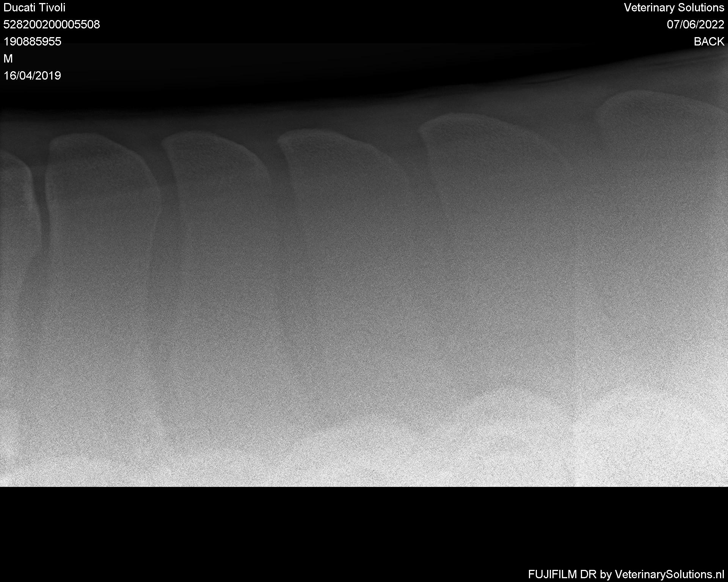Click the patient name 'Ducati Tivoli'
728x582 pixels.
click(x=34, y=8)
